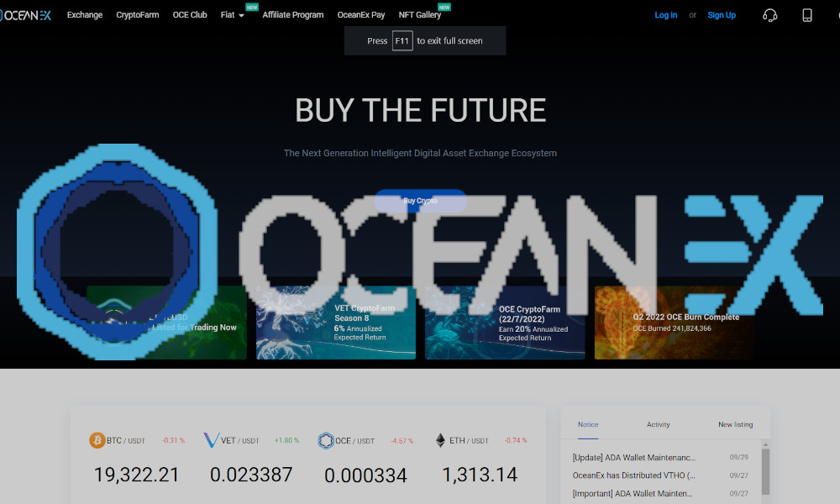Open the Exchange menu item
This screenshot has width=840, height=504.
[85, 15]
